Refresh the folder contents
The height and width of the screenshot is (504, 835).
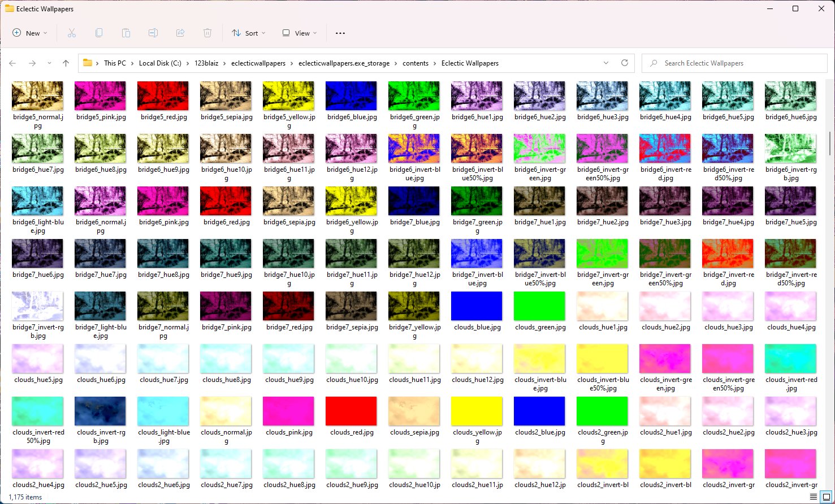click(625, 63)
